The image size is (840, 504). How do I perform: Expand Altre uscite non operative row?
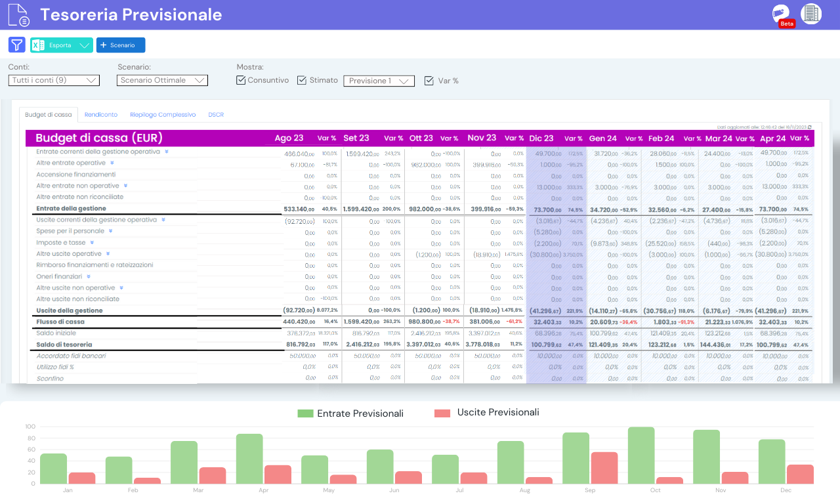[121, 288]
